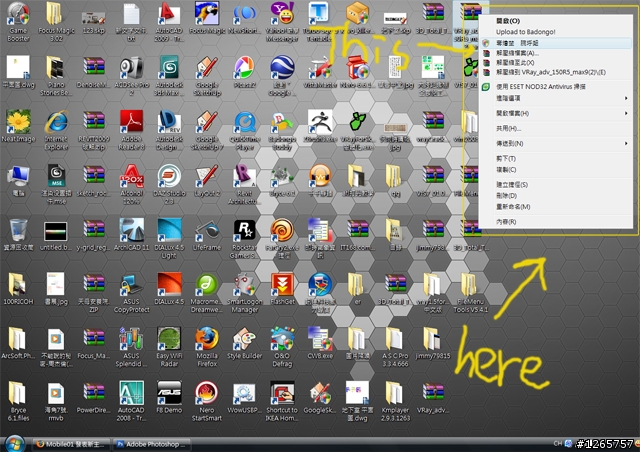Open the ACDSee Pro 2 shortcut
This screenshot has height=452, width=640.
[x=131, y=76]
